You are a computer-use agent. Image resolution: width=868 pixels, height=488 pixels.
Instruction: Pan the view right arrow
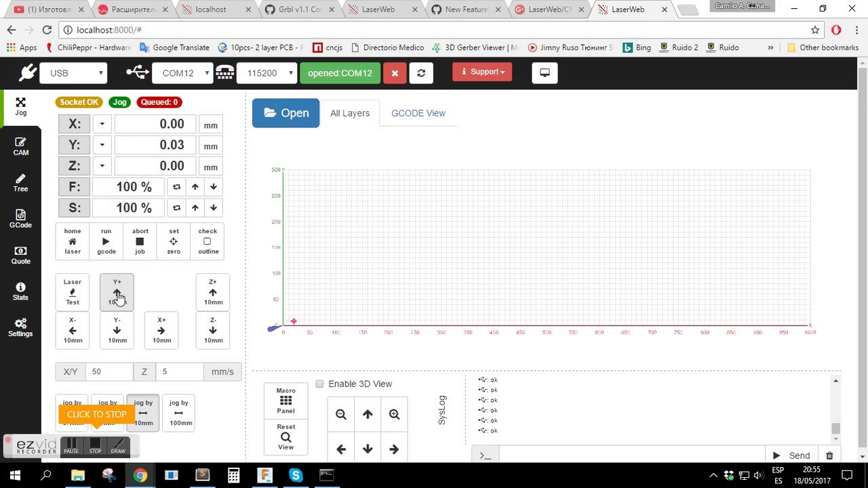(394, 449)
